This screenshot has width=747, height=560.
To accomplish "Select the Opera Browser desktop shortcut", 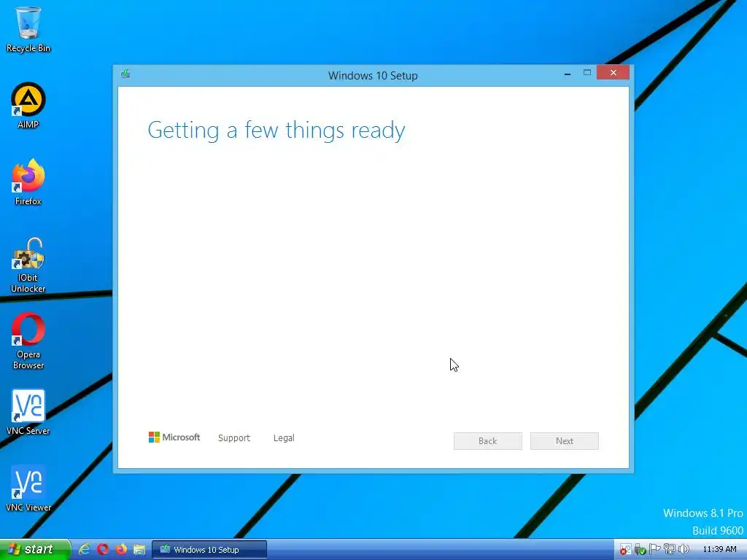I will [28, 341].
